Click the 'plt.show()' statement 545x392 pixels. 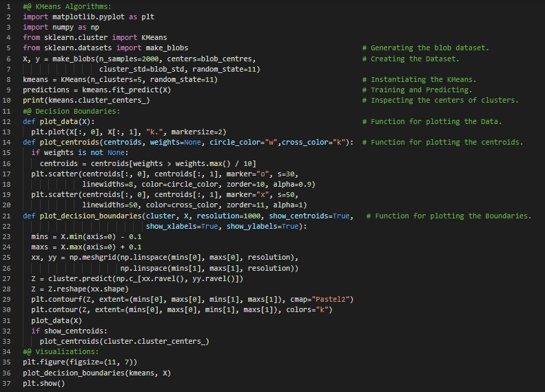[43, 384]
